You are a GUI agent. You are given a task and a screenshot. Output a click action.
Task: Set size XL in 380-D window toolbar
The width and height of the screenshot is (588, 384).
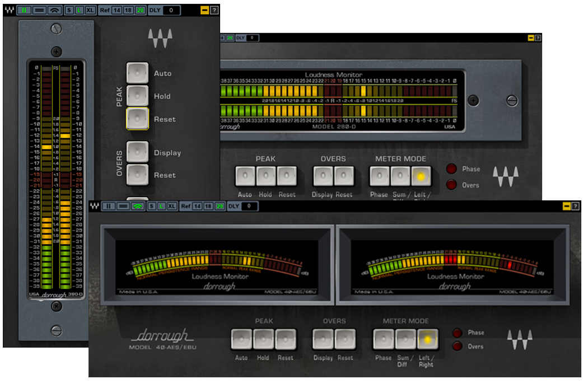click(90, 10)
